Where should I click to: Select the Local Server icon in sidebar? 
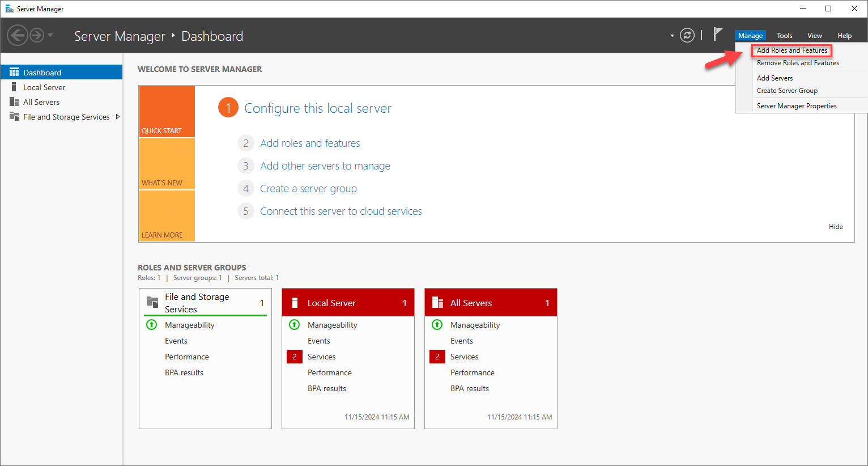coord(14,87)
